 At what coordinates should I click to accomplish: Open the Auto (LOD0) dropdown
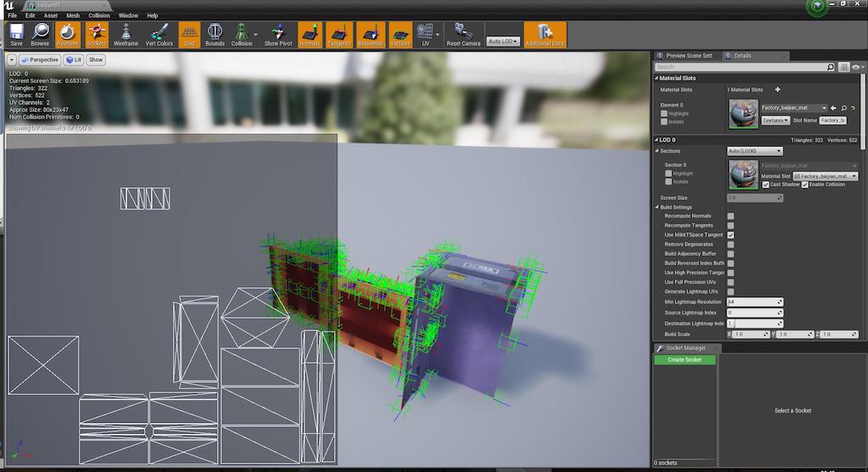(x=754, y=151)
